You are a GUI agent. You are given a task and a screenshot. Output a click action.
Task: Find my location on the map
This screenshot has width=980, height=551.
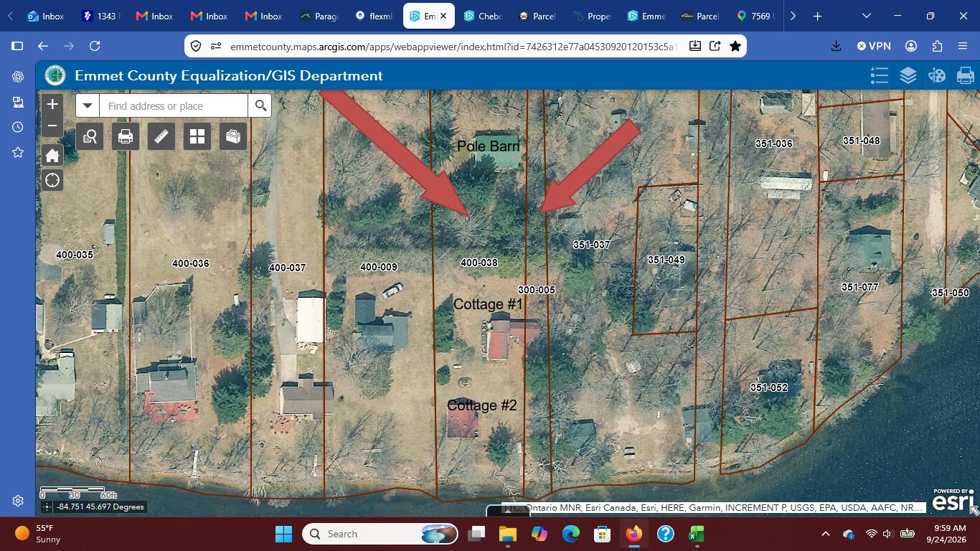coord(52,180)
